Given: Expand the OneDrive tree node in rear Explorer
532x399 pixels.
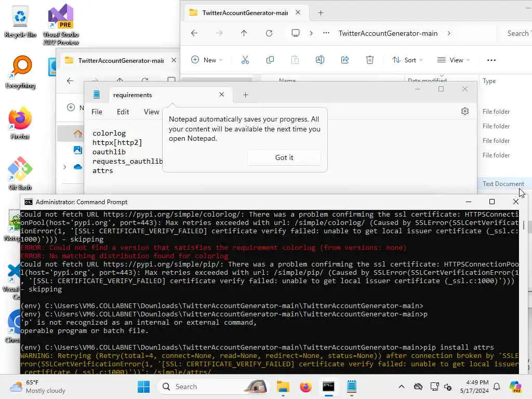Looking at the screenshot, I should [x=64, y=167].
